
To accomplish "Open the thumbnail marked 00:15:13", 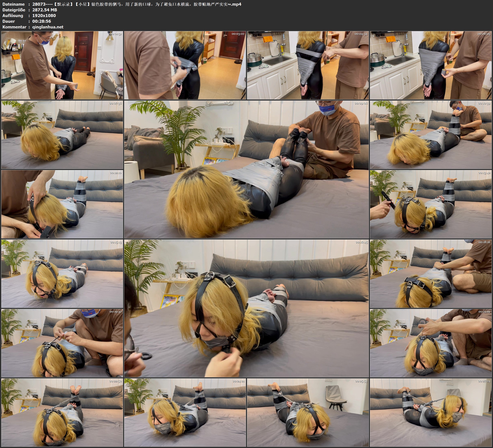I will (x=62, y=273).
